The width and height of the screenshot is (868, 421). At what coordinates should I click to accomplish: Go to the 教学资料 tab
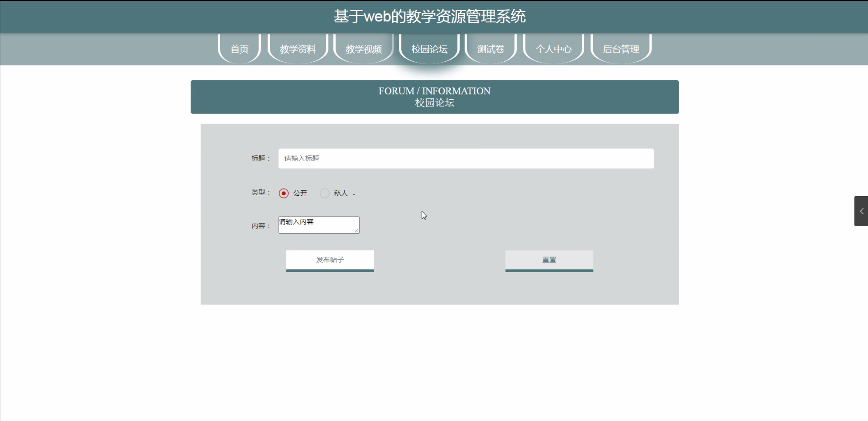[298, 49]
